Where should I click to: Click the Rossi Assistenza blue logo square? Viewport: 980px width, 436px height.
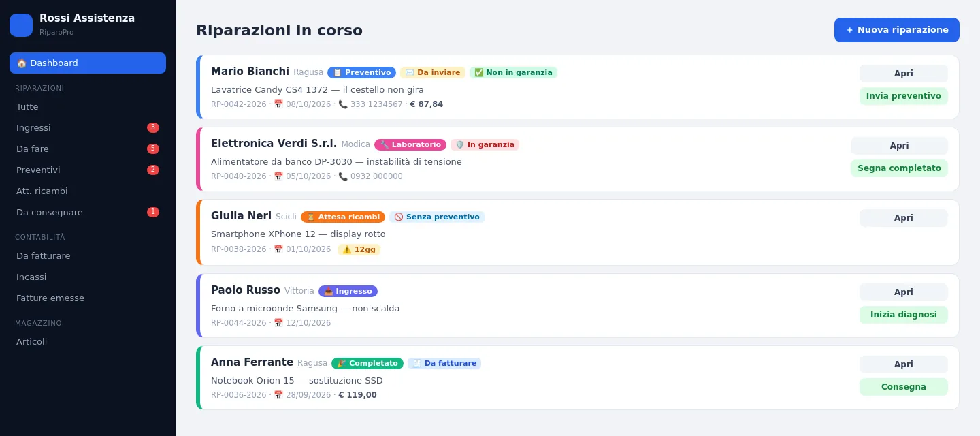pyautogui.click(x=21, y=25)
